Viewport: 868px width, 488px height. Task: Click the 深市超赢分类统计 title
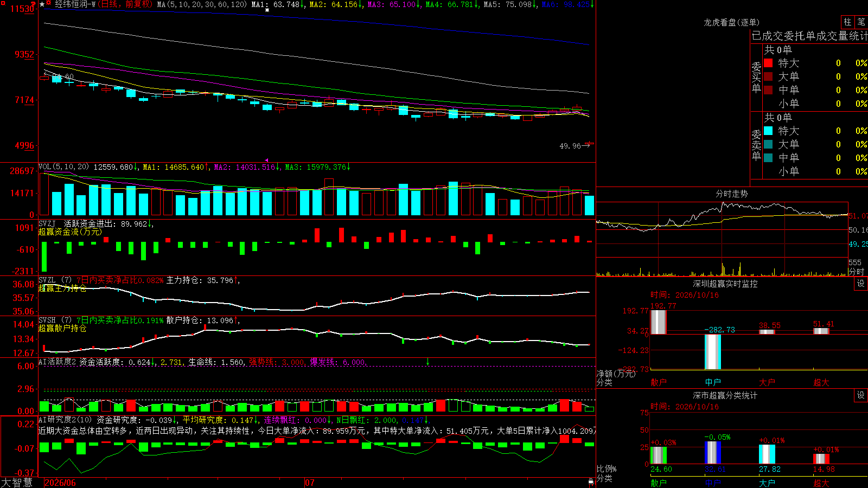pos(725,395)
